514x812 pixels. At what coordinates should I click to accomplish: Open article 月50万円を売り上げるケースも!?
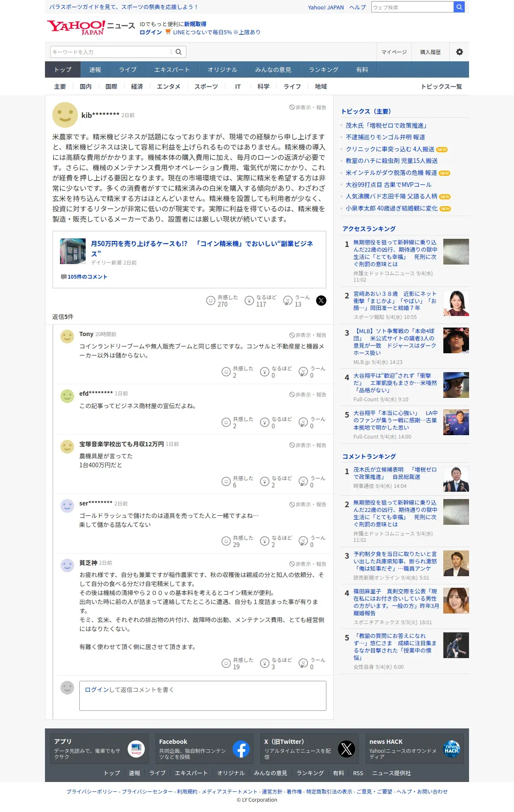(202, 249)
